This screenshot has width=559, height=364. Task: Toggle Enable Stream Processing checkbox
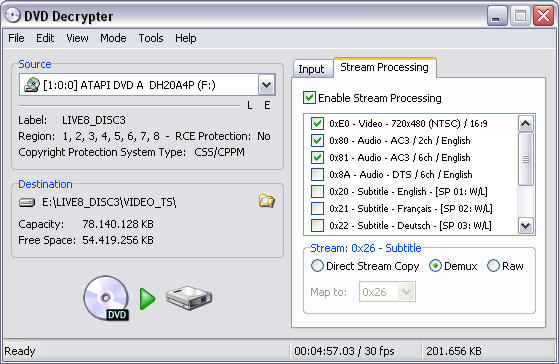pyautogui.click(x=309, y=98)
